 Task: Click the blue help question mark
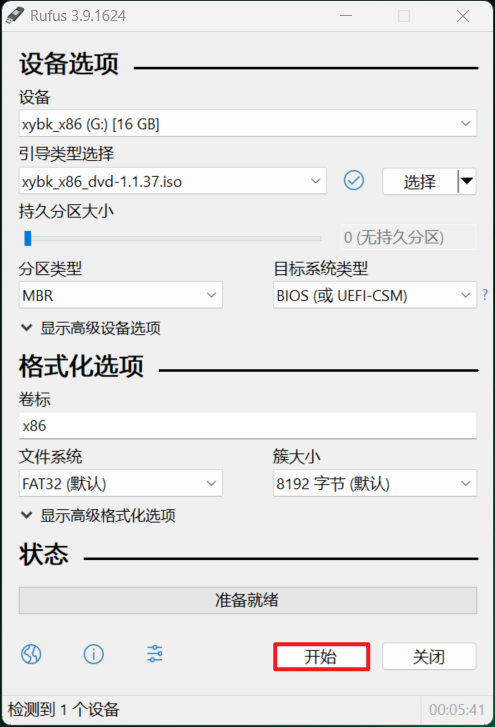[x=485, y=295]
